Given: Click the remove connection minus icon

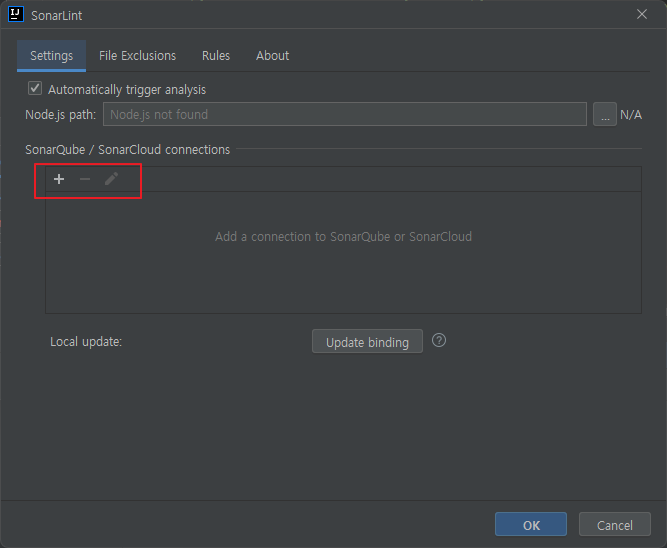Looking at the screenshot, I should [85, 179].
